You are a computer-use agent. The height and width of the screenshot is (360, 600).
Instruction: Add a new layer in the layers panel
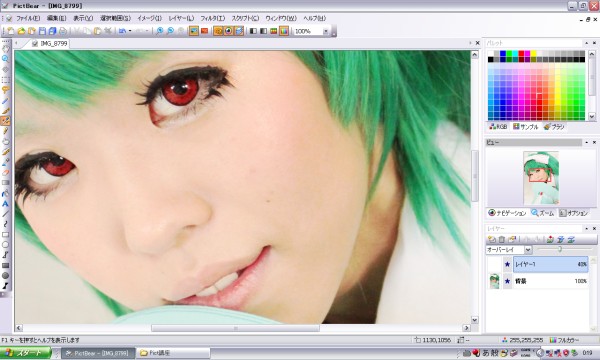coord(492,239)
